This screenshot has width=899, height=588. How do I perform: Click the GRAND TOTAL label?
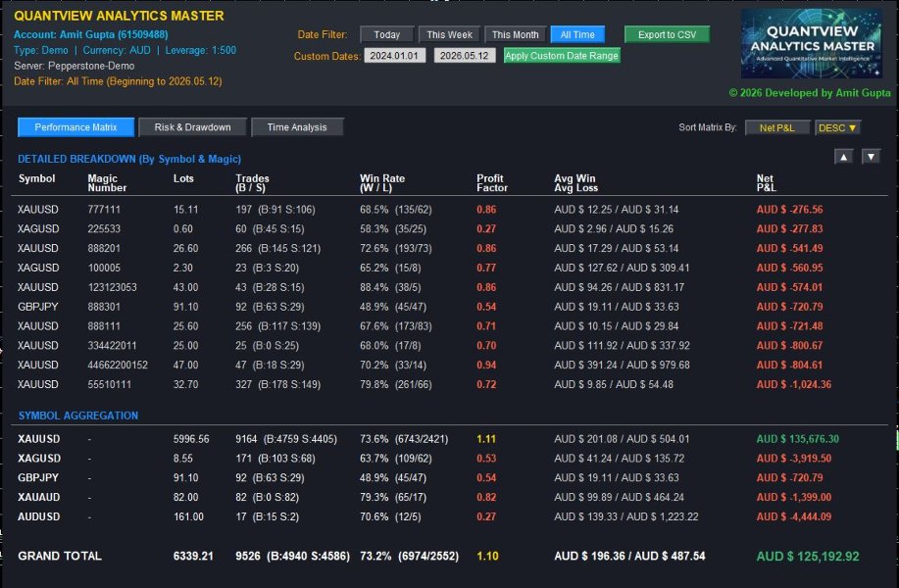point(60,557)
